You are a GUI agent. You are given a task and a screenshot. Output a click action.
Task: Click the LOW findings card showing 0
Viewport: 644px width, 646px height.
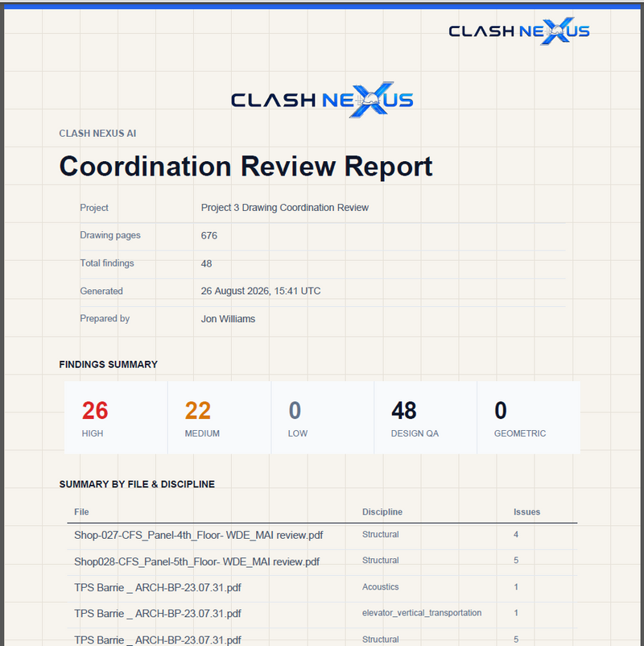[x=323, y=417]
